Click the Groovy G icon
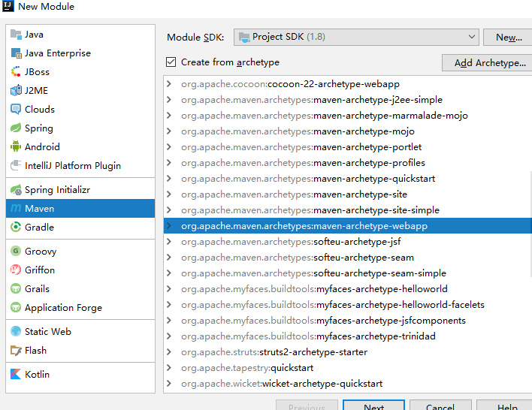Screen dimensions: 532x410 (16, 252)
